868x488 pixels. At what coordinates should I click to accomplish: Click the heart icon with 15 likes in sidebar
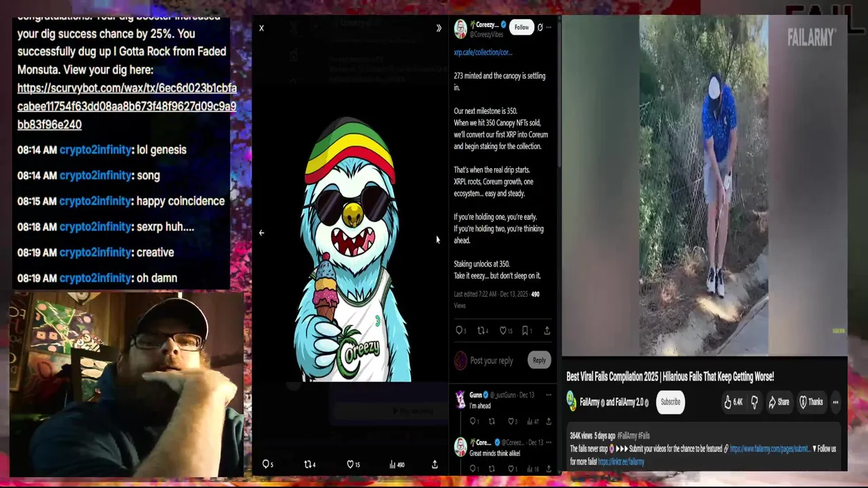506,331
